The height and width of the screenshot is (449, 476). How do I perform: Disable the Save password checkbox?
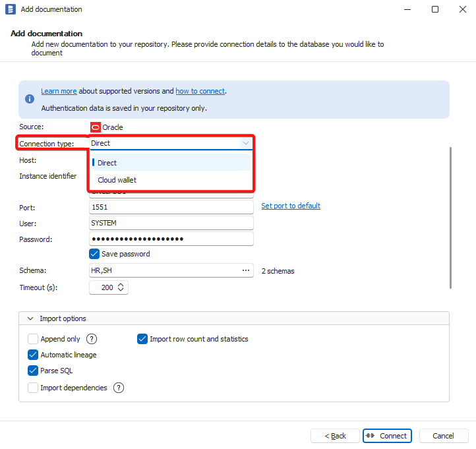94,254
